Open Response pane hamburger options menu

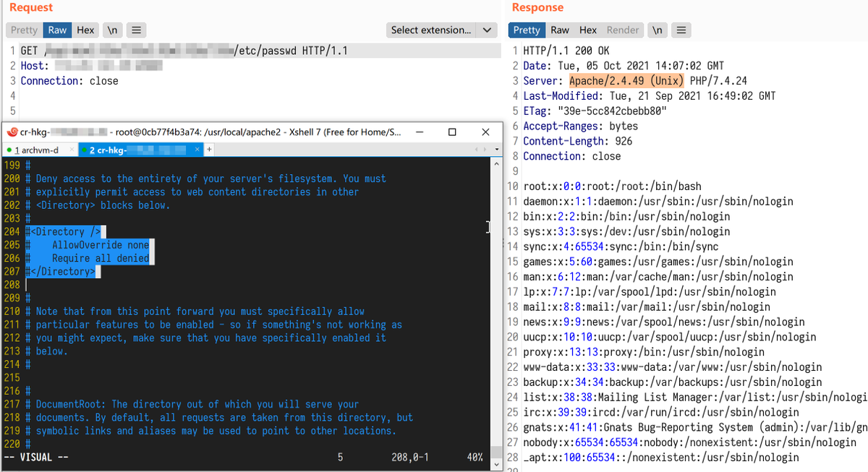click(681, 30)
